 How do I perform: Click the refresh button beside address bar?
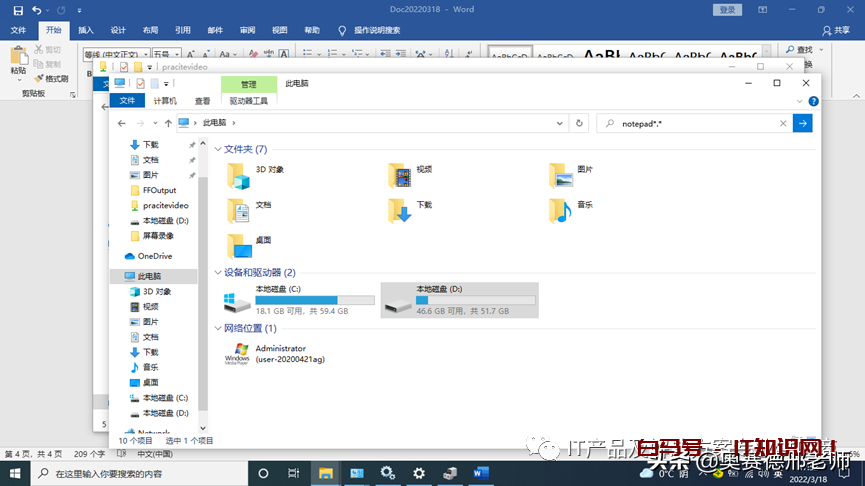(x=579, y=123)
